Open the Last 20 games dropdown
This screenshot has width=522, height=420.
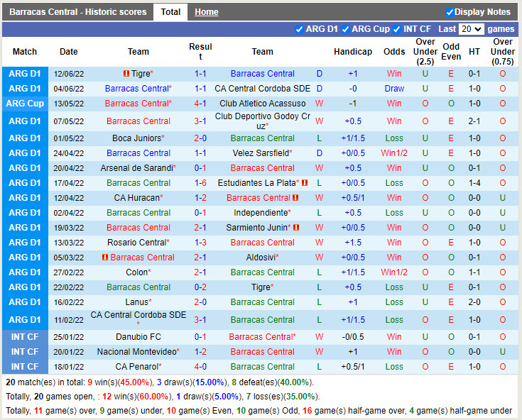[471, 29]
